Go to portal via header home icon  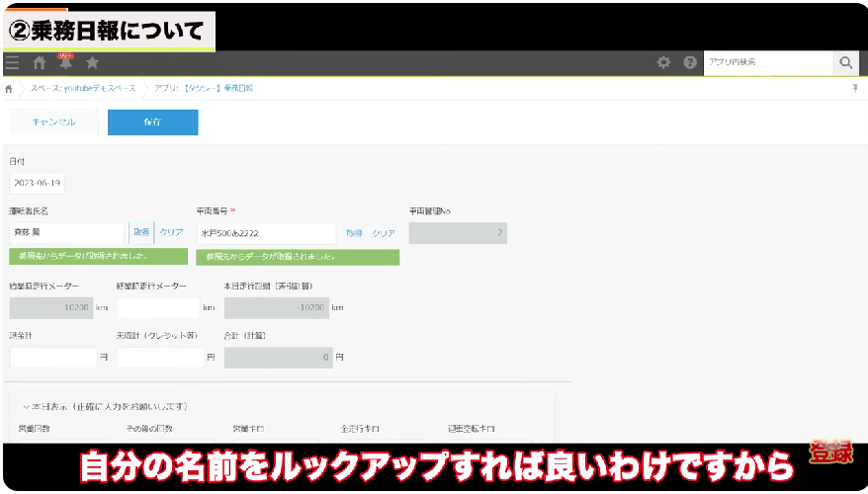pos(40,63)
